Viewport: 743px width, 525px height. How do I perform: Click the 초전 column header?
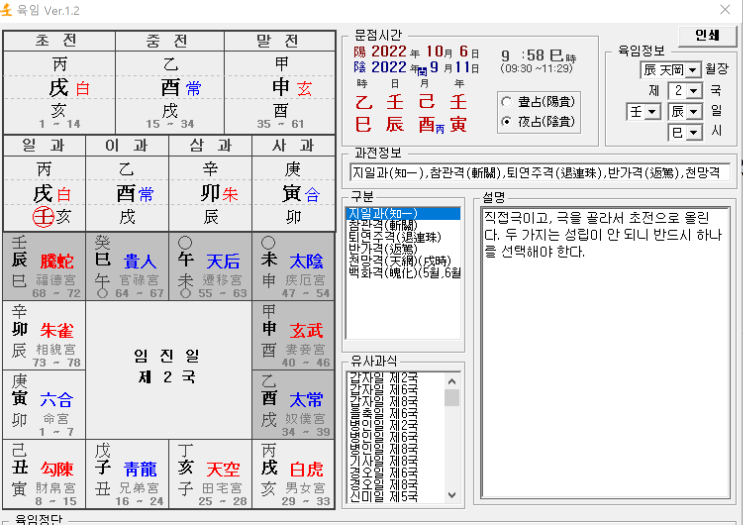(59, 41)
